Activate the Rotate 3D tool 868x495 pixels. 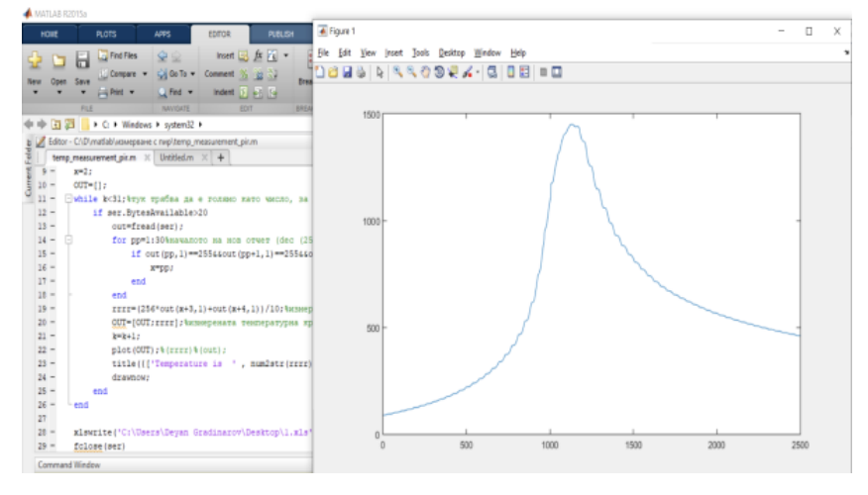tap(438, 72)
